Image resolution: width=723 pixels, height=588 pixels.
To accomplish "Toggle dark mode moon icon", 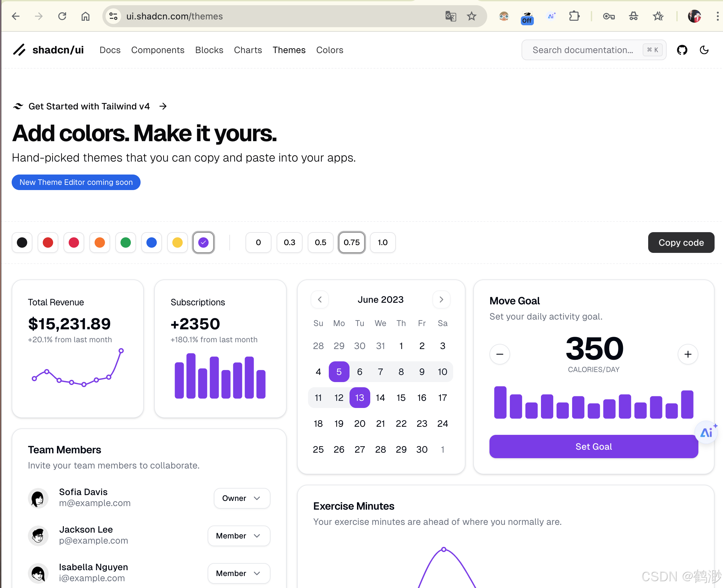I will point(704,50).
